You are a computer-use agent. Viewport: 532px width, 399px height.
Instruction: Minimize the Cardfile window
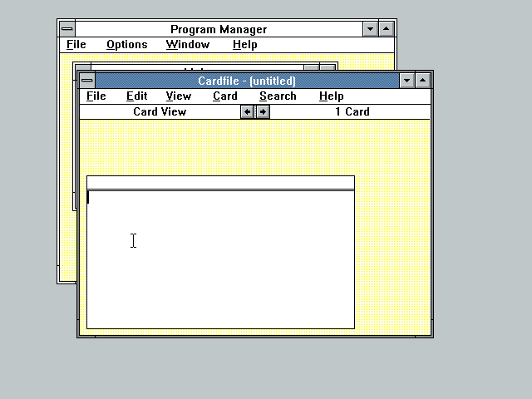coord(406,81)
